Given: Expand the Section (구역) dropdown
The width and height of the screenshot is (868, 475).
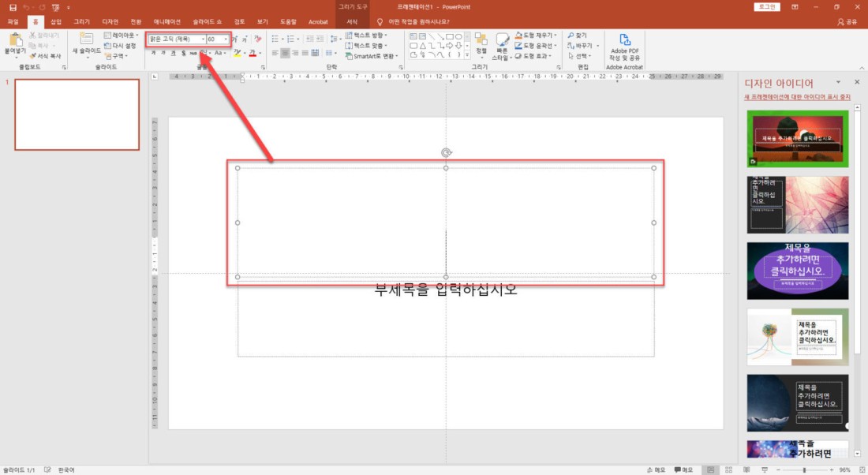Looking at the screenshot, I should coord(116,56).
